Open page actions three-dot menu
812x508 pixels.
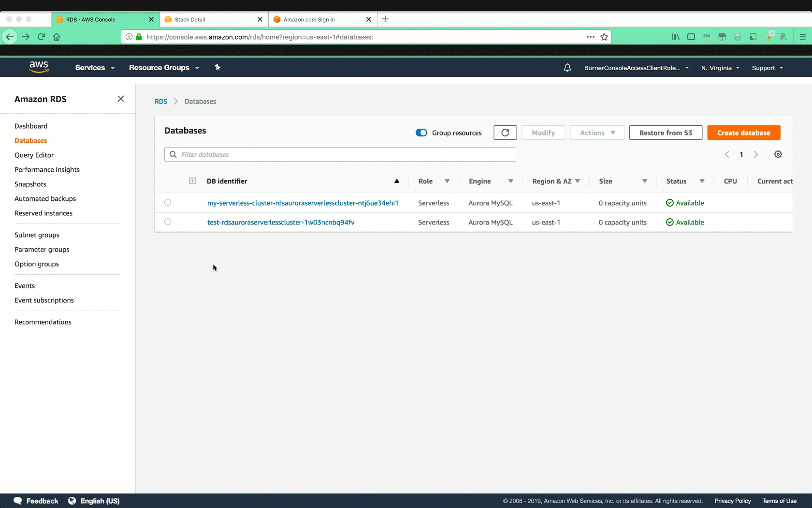tap(591, 37)
